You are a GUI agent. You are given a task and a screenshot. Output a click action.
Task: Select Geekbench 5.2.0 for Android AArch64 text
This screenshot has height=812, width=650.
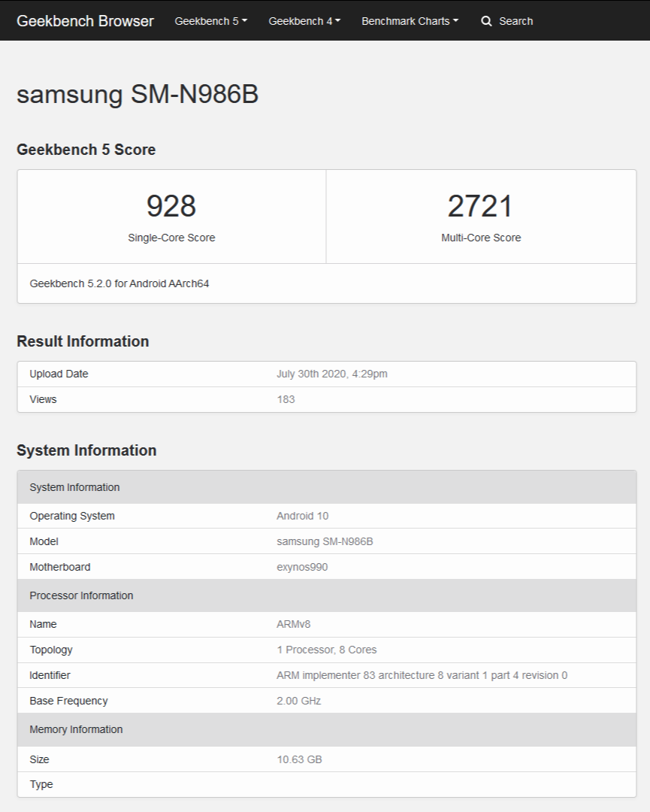point(119,283)
